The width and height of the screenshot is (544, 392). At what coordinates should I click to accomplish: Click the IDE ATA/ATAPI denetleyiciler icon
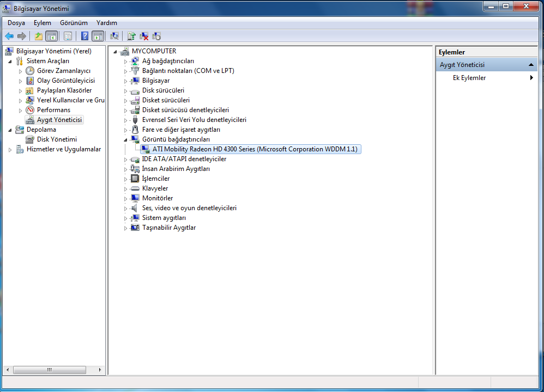click(x=135, y=159)
